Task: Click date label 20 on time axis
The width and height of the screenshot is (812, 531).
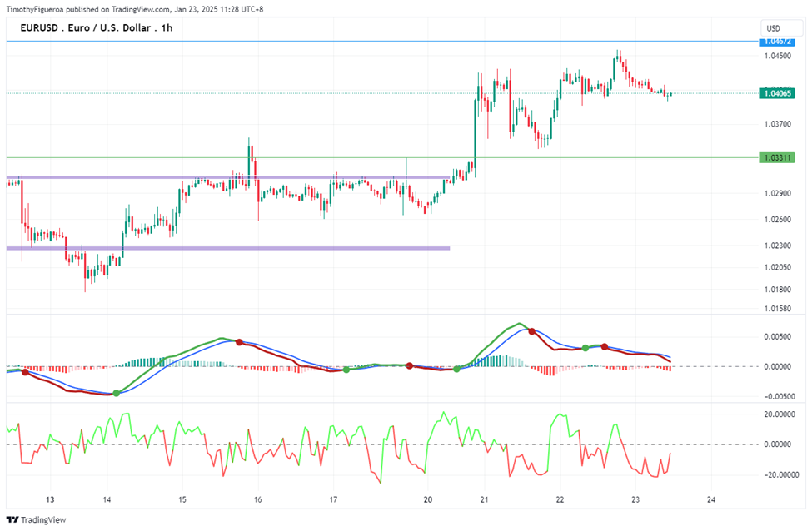Action: pos(428,500)
